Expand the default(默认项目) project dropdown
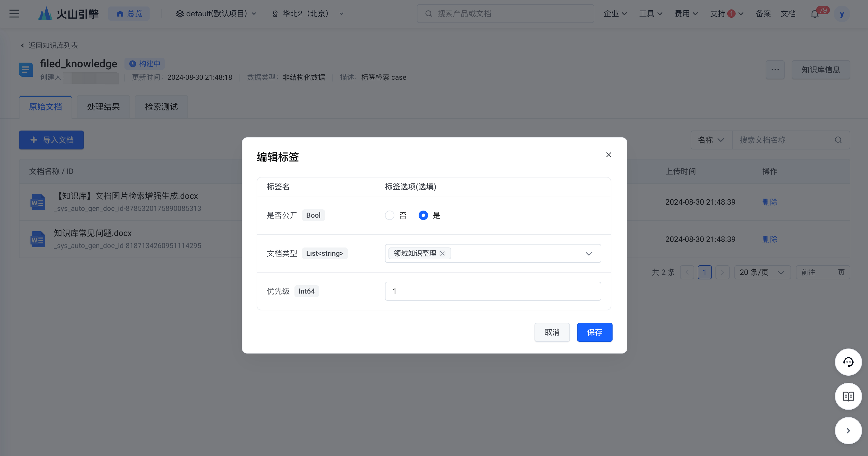This screenshot has height=456, width=868. click(216, 14)
